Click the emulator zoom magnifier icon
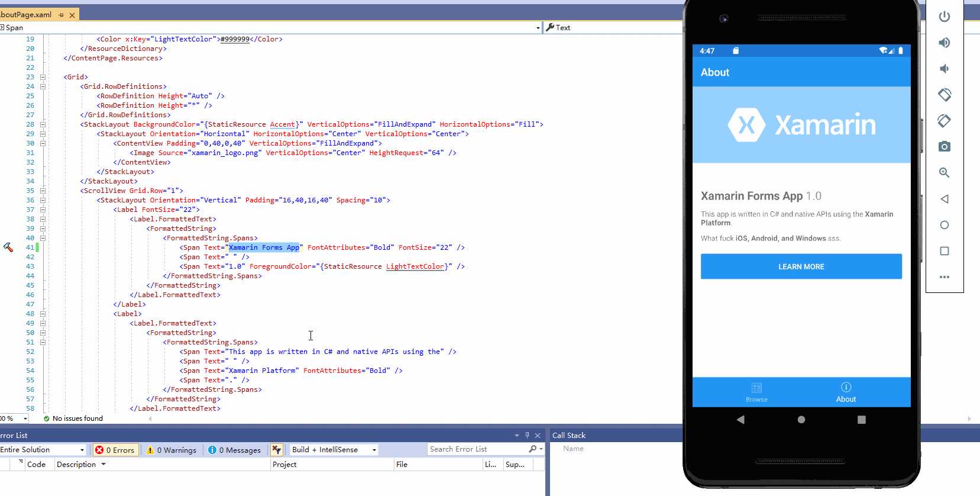 945,173
